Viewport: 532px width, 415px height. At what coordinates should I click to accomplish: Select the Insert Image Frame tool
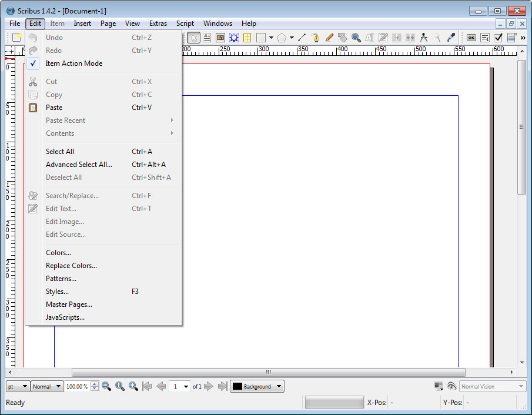[x=220, y=38]
